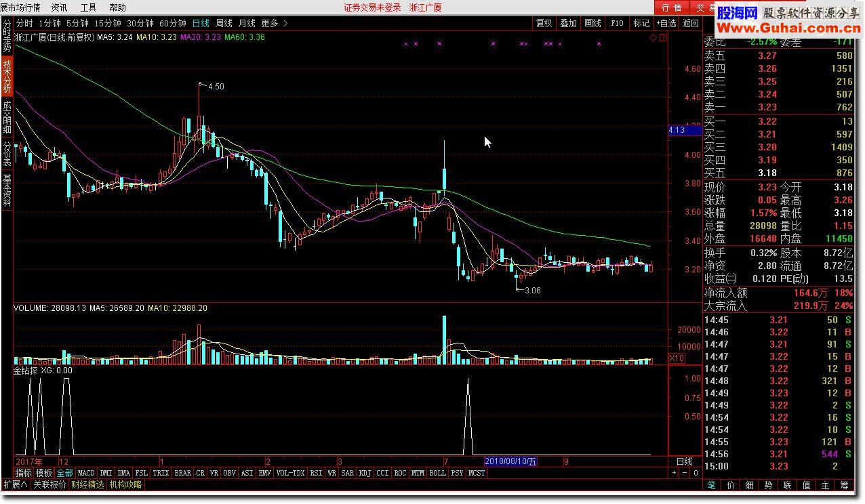Switch to the 月线 monthly period
Image resolution: width=865 pixels, height=504 pixels.
point(247,23)
